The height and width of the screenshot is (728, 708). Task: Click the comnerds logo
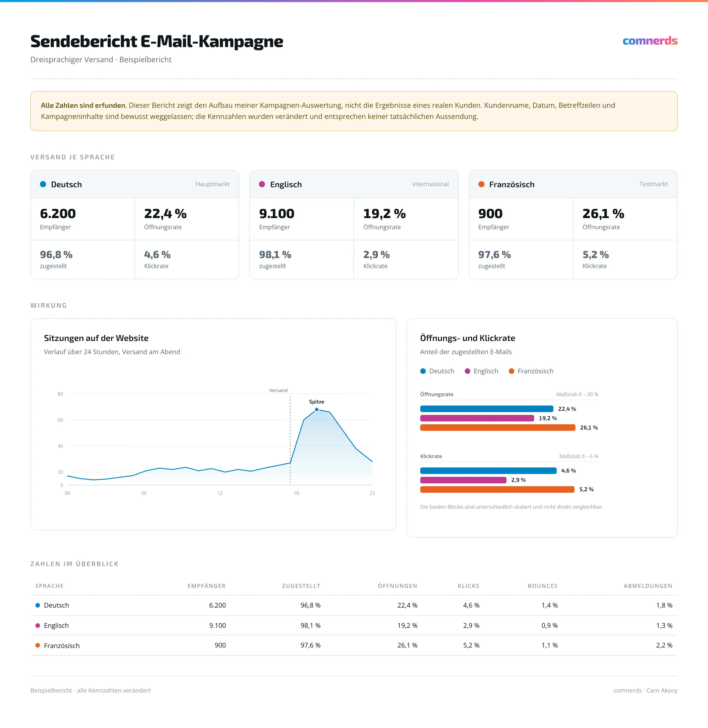tap(650, 40)
